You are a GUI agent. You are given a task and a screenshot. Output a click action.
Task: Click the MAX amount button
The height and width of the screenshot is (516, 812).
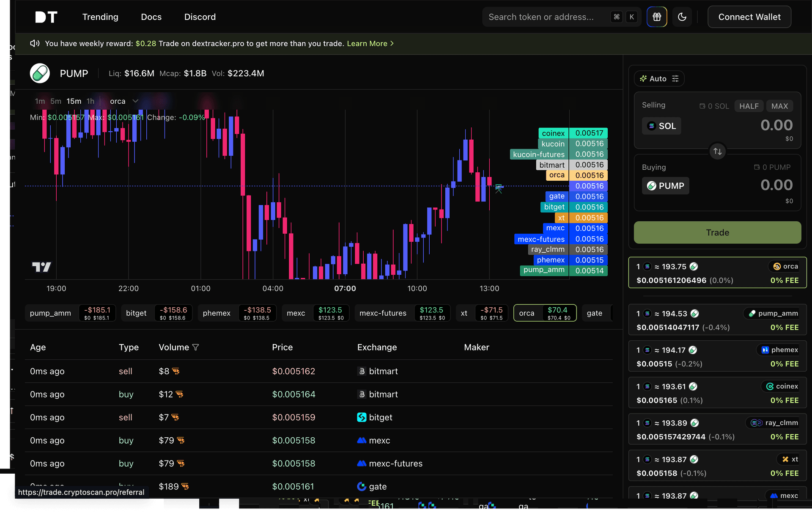[x=779, y=106]
